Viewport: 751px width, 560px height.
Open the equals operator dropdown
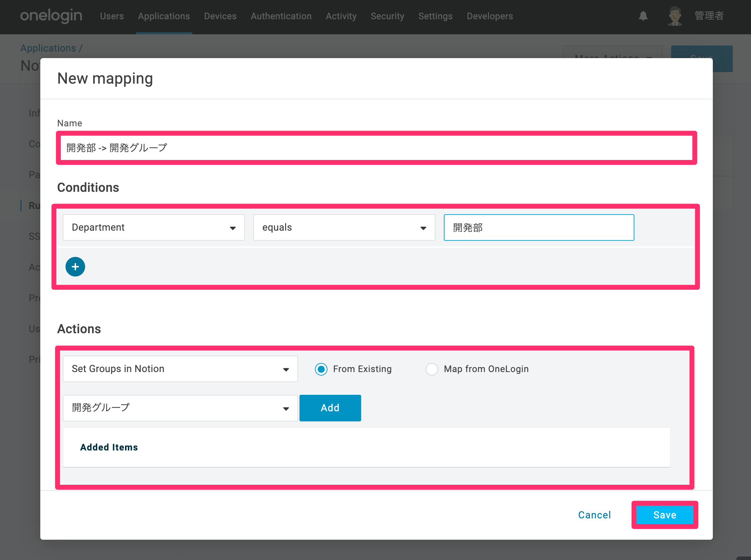point(344,227)
